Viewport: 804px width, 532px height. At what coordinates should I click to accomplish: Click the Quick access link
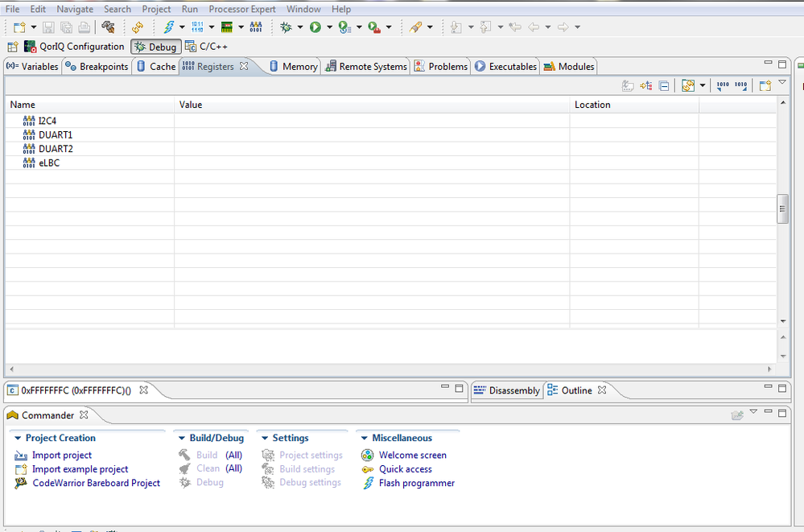point(406,469)
